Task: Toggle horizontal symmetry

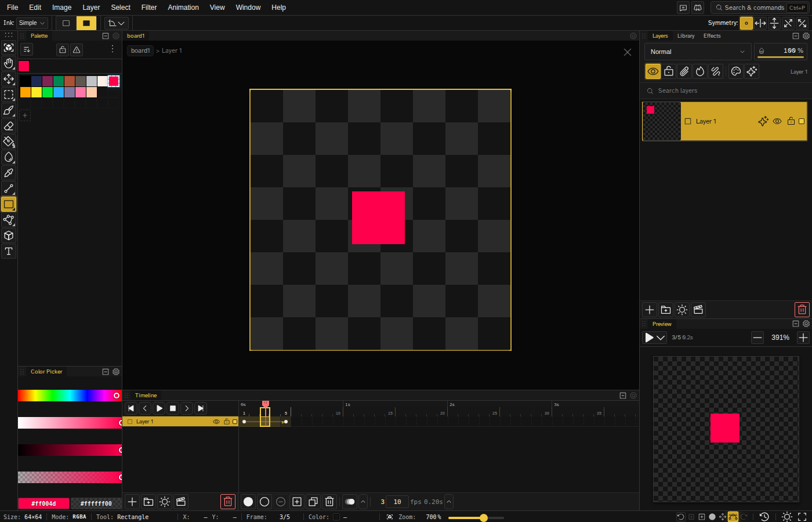Action: (x=760, y=23)
